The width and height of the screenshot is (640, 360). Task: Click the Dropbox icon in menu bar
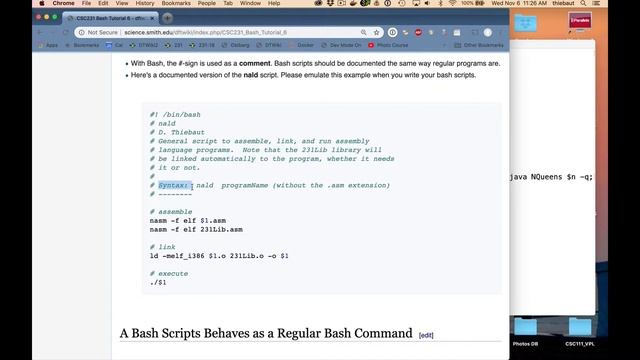pos(331,3)
